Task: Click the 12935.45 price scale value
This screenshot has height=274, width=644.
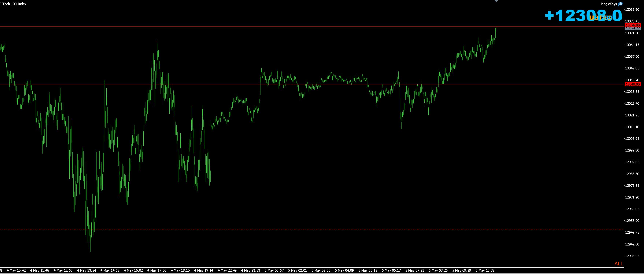Action: (x=632, y=256)
